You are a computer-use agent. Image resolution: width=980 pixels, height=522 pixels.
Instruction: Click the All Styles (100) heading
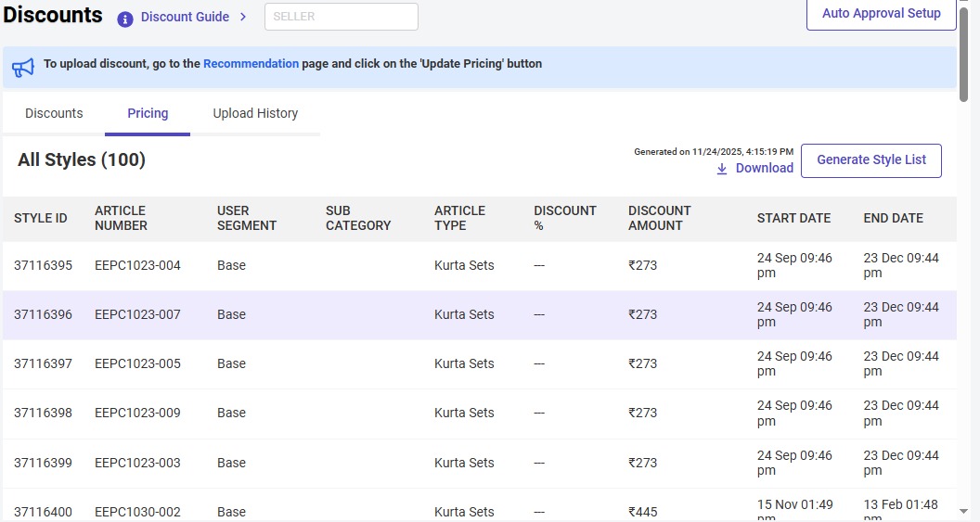coord(82,160)
